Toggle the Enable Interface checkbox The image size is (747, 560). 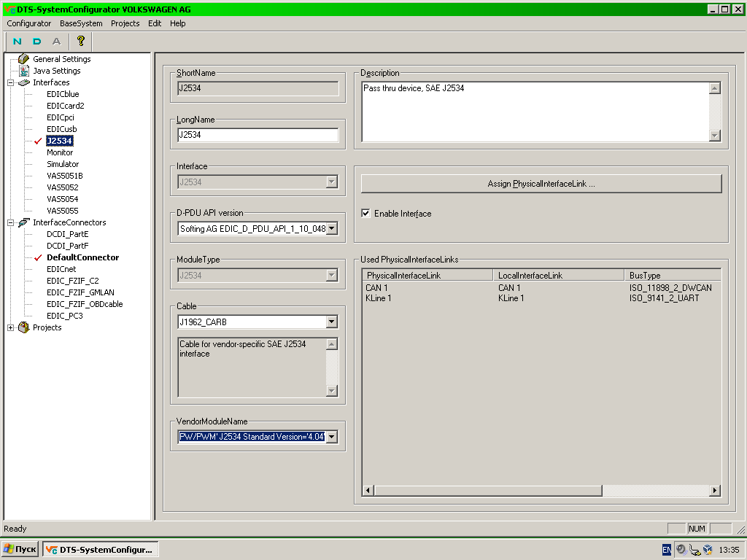tap(366, 214)
